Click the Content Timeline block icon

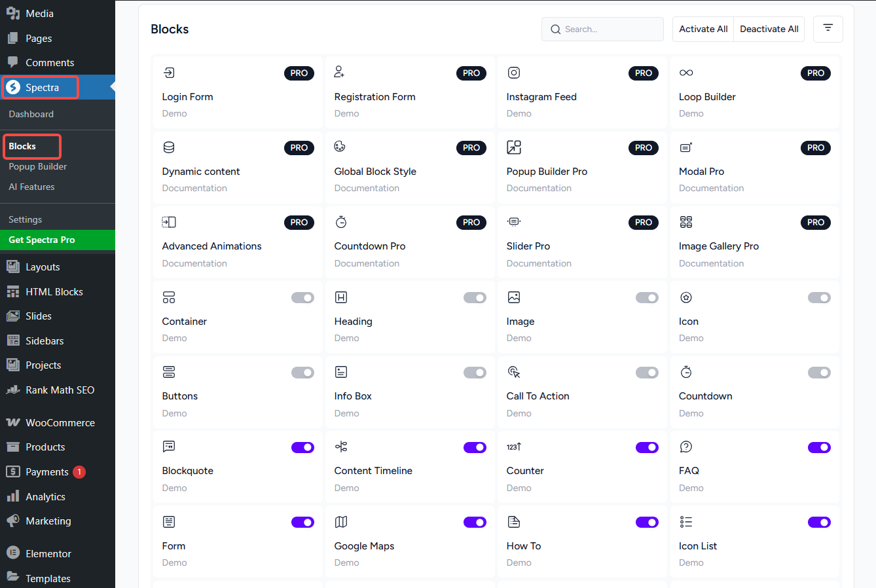(x=341, y=447)
